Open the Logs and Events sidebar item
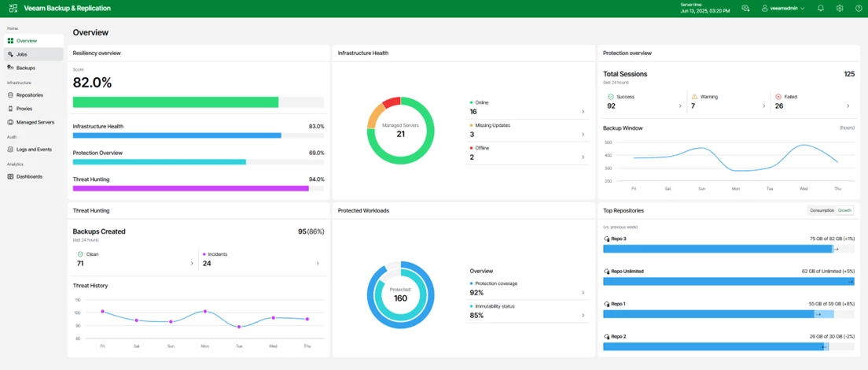Viewport: 868px width, 370px height. click(x=33, y=150)
